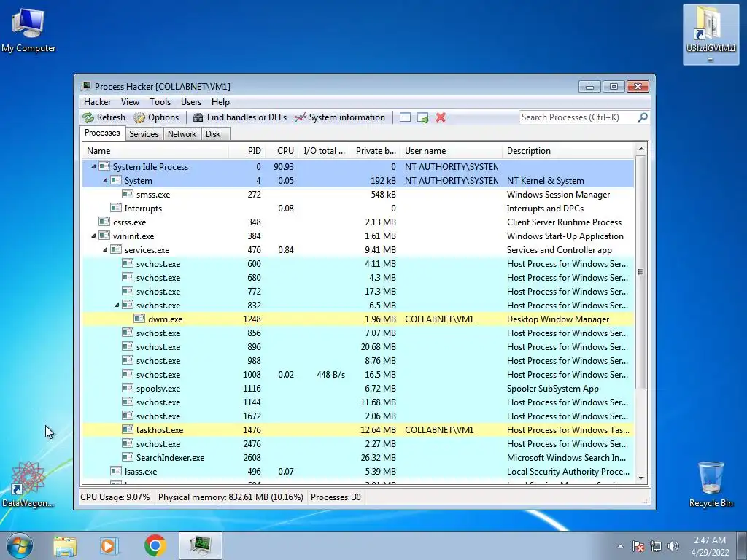Click the process list scrollbar down arrow
This screenshot has height=560, width=747.
(640, 478)
